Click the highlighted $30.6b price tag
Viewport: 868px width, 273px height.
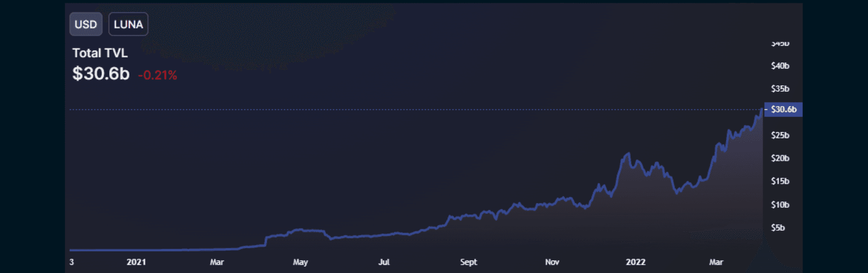(x=783, y=109)
